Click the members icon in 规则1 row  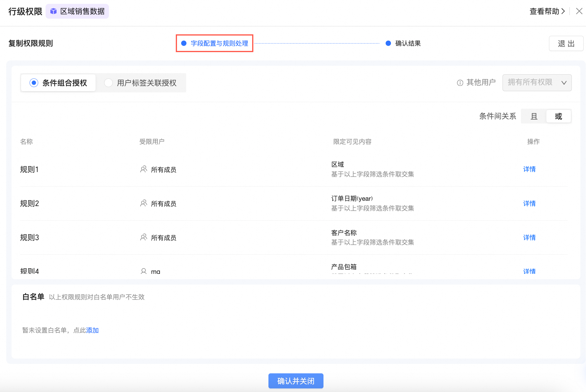144,169
